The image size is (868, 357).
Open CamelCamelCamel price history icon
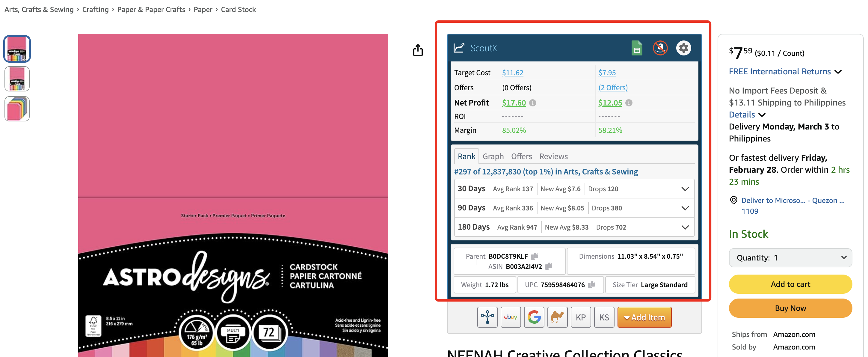tap(557, 317)
